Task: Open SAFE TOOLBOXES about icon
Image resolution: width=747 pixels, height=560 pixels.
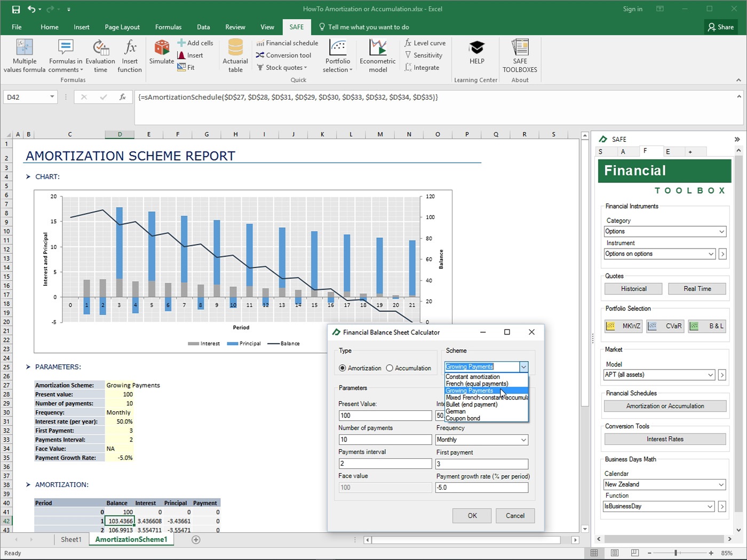Action: [520, 56]
